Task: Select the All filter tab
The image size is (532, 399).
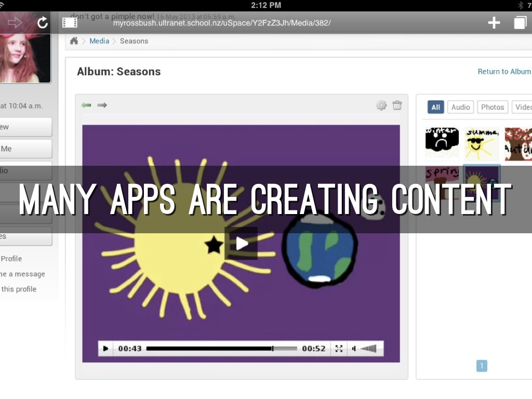Action: pyautogui.click(x=435, y=107)
